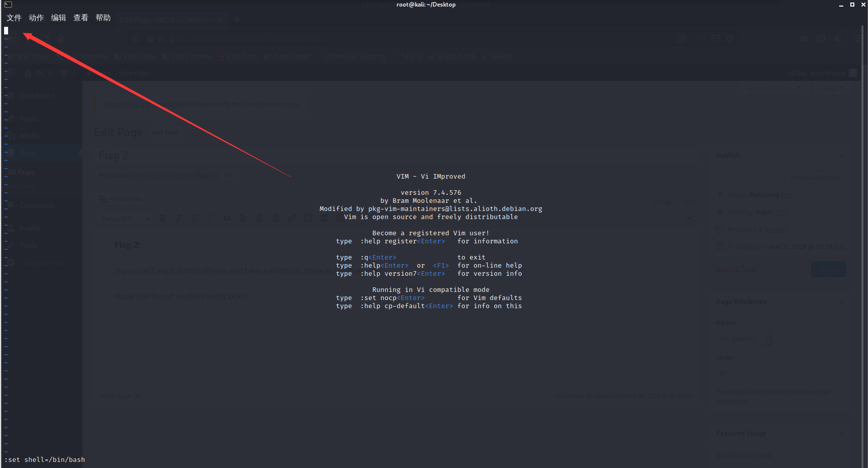
Task: Open the 查看 terminal menu
Action: tap(81, 18)
